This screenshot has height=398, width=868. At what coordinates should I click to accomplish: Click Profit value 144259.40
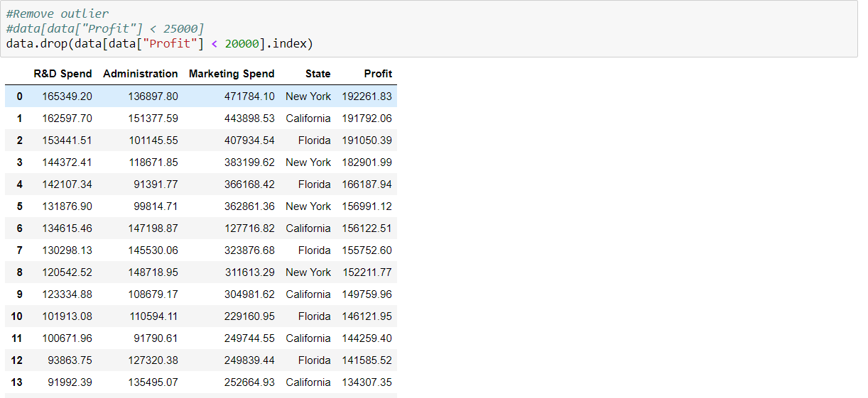(367, 338)
